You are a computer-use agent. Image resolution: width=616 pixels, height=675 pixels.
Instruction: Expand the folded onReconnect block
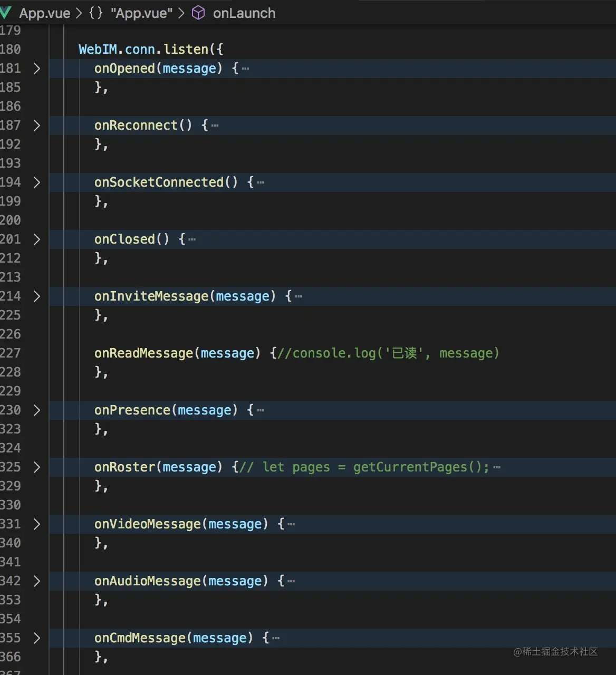[x=36, y=126]
